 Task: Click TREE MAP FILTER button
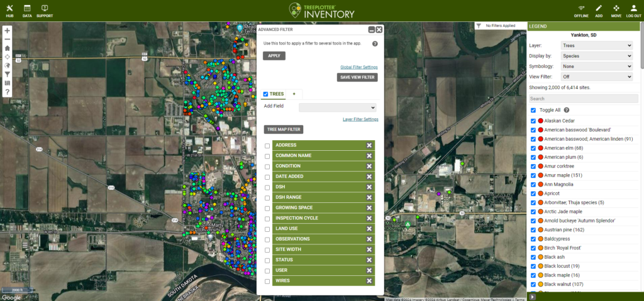tap(284, 129)
